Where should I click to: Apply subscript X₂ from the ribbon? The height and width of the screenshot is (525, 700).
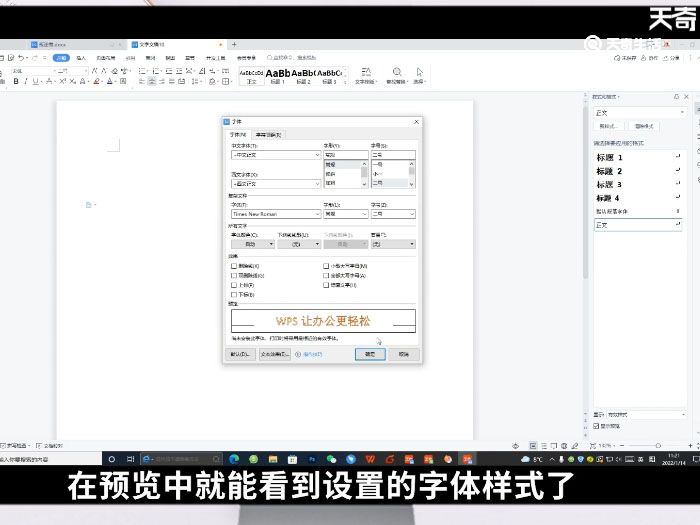pos(72,81)
